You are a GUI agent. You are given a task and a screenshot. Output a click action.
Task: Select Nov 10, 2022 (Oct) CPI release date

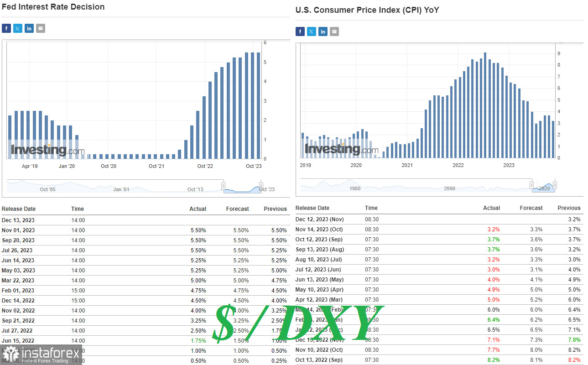[319, 350]
